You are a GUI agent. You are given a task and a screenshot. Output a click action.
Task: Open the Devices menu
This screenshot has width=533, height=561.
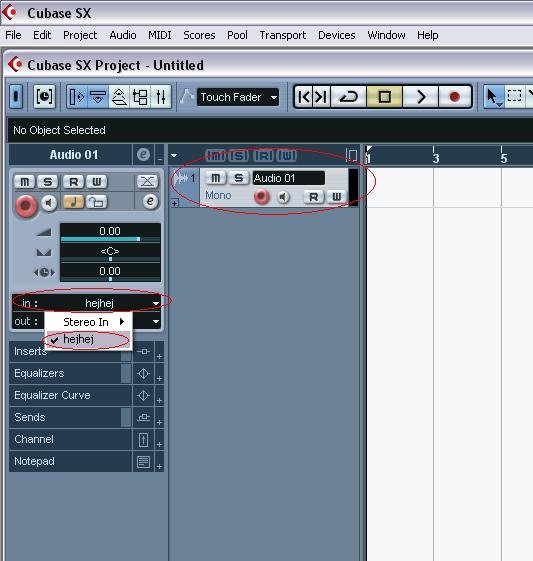[x=337, y=35]
